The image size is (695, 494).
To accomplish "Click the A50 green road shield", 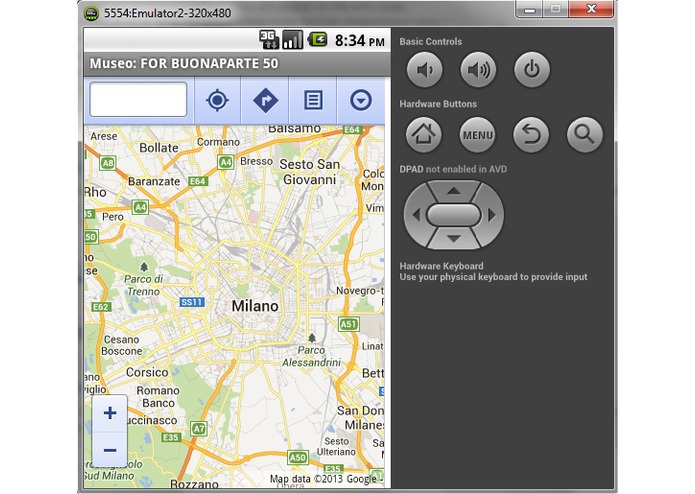I will (297, 457).
